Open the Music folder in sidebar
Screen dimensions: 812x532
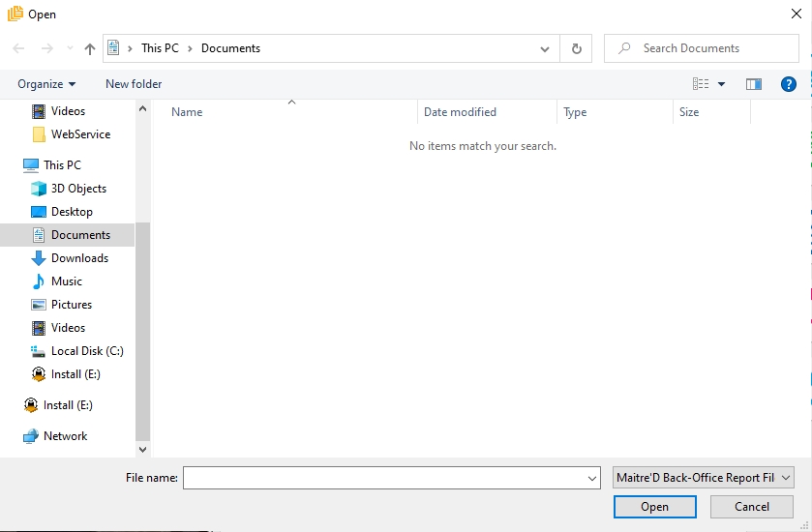coord(67,281)
